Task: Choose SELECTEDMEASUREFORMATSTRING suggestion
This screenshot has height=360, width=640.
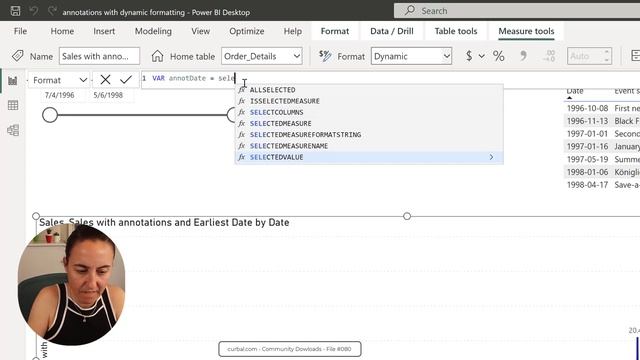Action: (369, 135)
